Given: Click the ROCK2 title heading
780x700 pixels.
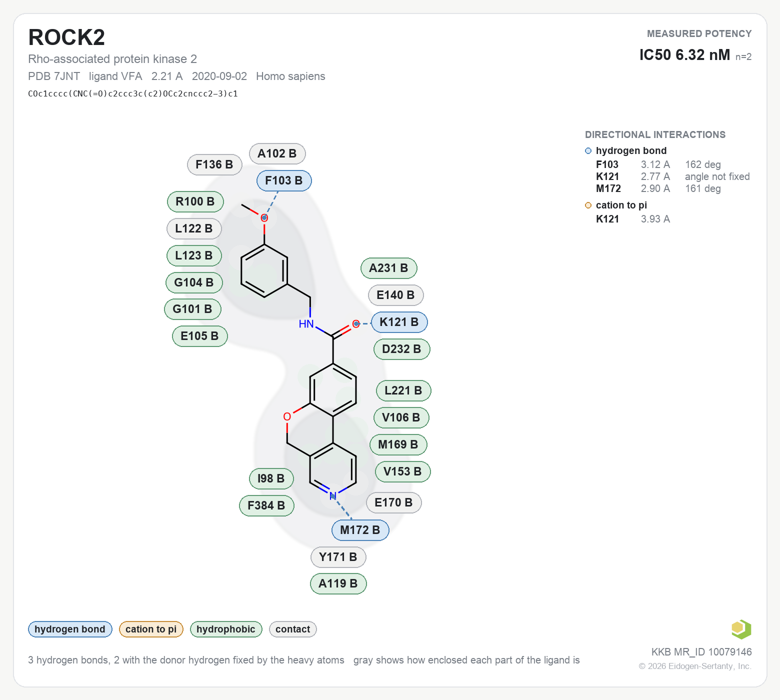Looking at the screenshot, I should click(66, 37).
